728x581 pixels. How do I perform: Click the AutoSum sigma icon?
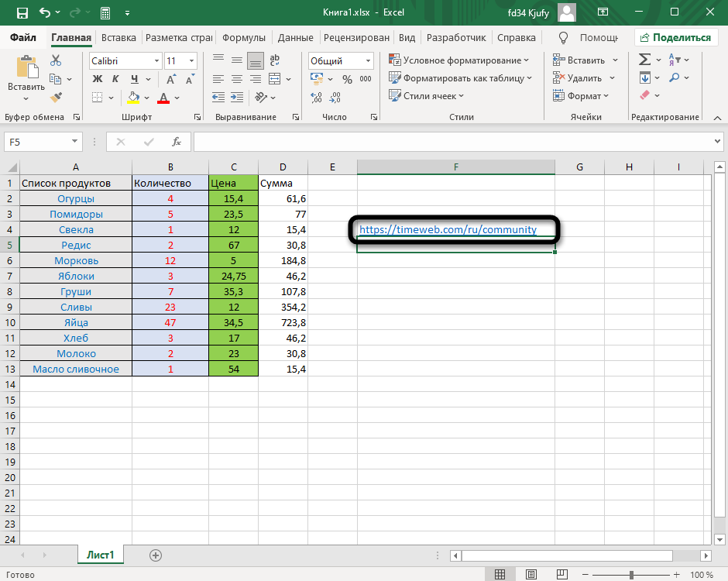pos(644,60)
